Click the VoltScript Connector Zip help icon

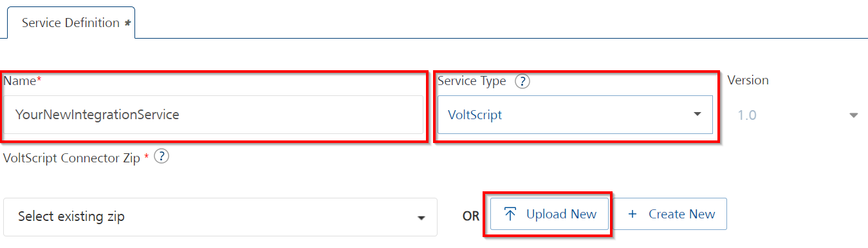[x=162, y=157]
